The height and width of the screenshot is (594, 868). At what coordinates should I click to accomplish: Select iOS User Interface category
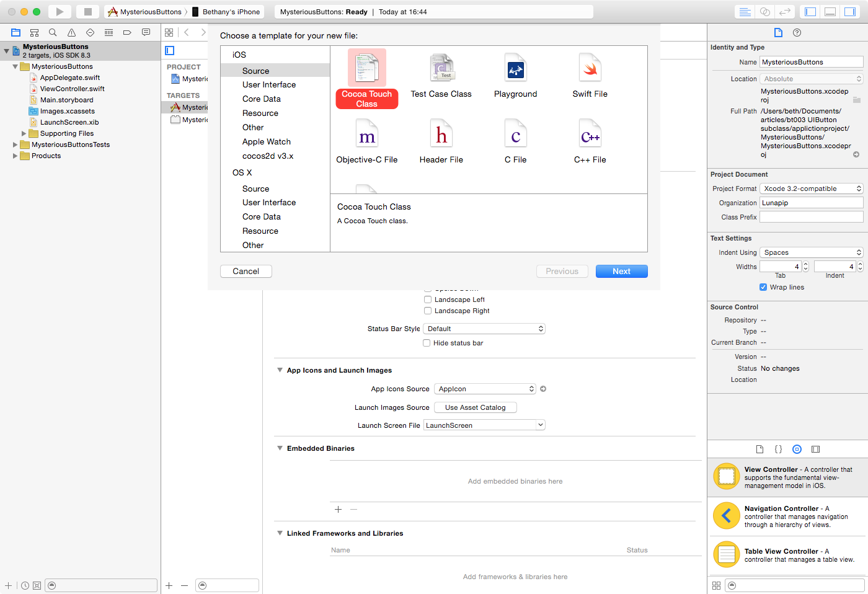[275, 85]
